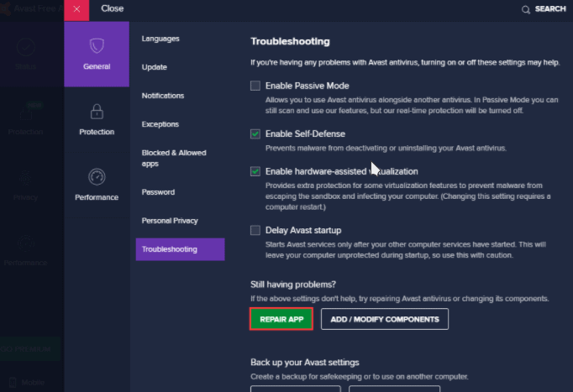
Task: Open Notifications settings
Action: 163,96
